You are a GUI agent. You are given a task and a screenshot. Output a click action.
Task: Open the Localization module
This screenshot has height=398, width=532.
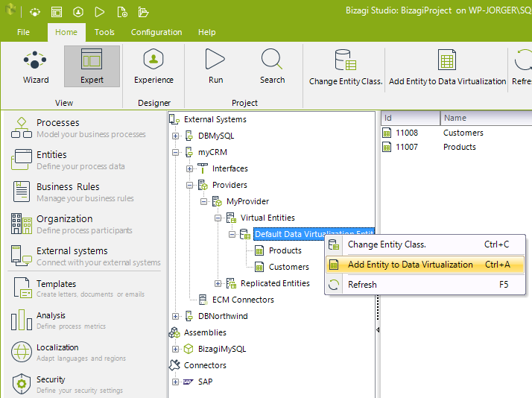point(69,353)
